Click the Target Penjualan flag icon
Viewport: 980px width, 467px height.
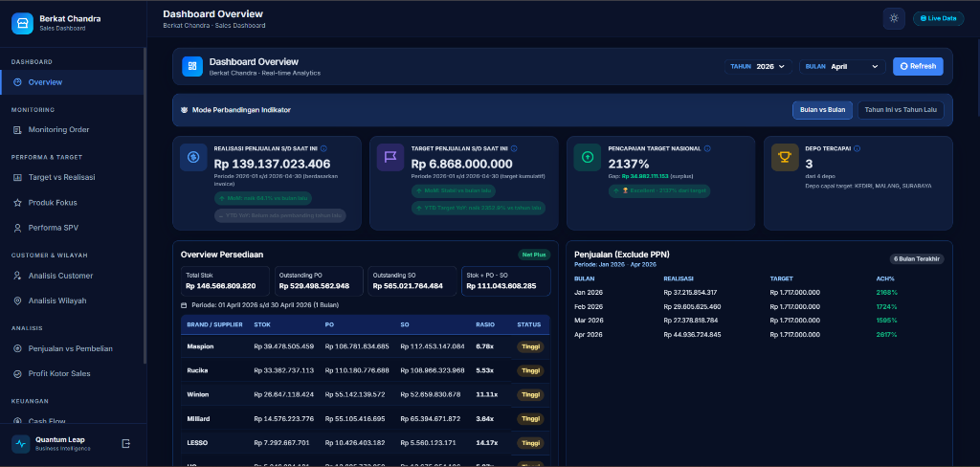390,158
